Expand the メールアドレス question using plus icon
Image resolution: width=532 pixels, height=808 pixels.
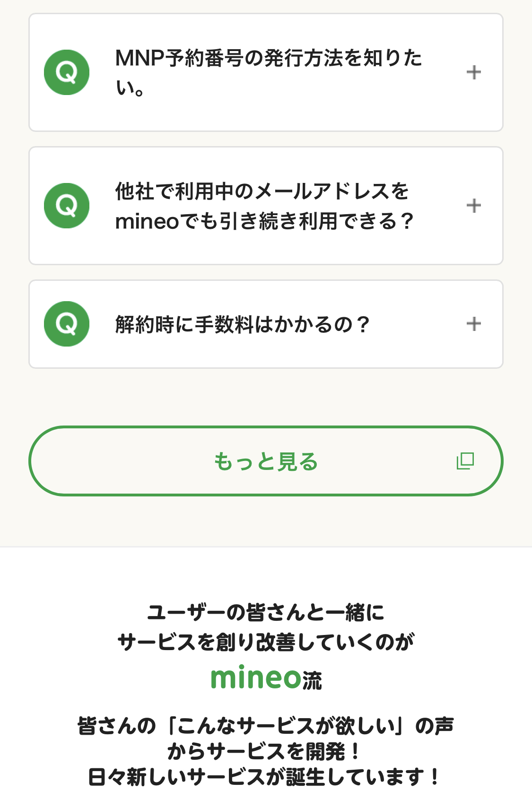(473, 206)
